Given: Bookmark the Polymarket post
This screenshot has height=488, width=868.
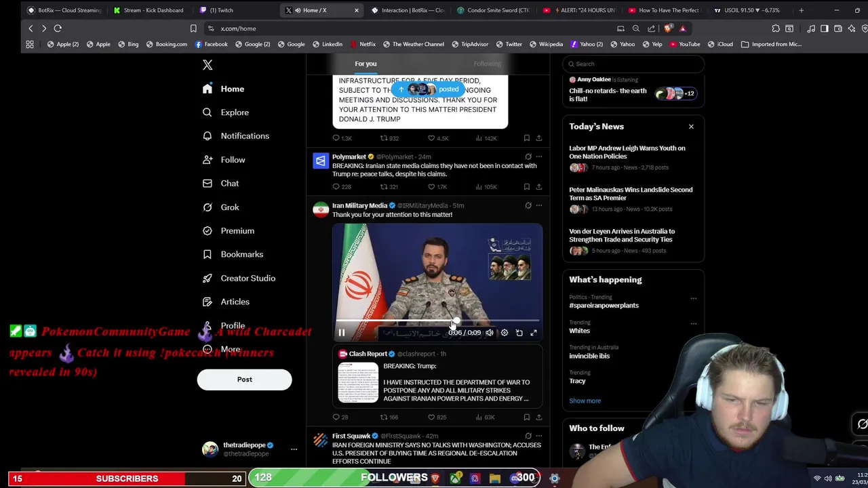Looking at the screenshot, I should point(527,187).
